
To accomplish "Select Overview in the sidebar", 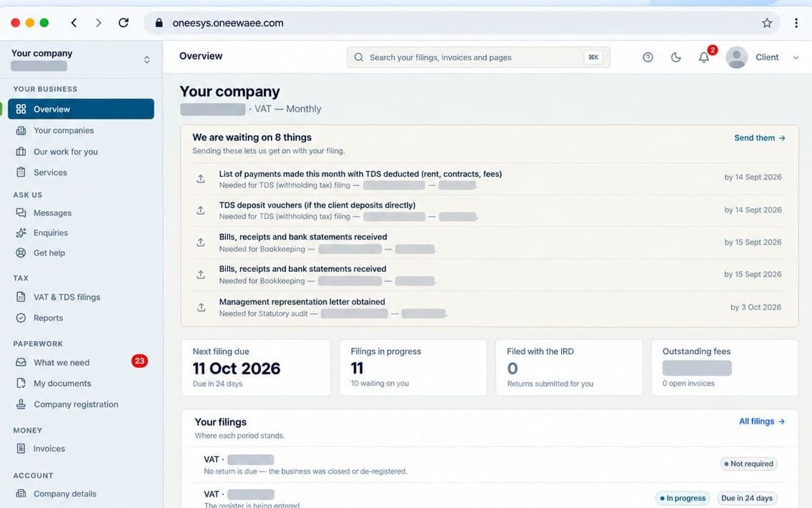I will (81, 109).
